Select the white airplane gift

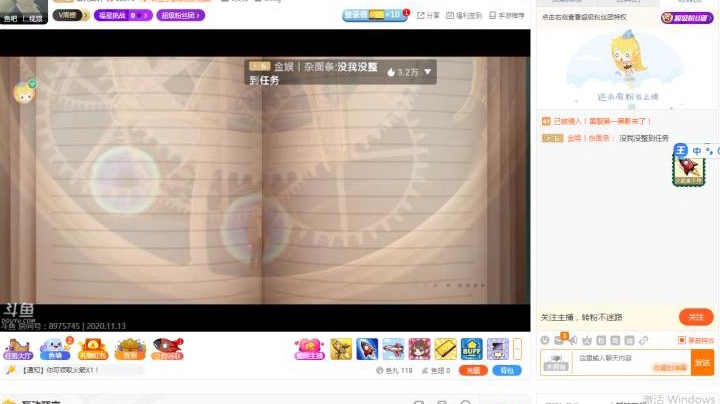(394, 349)
